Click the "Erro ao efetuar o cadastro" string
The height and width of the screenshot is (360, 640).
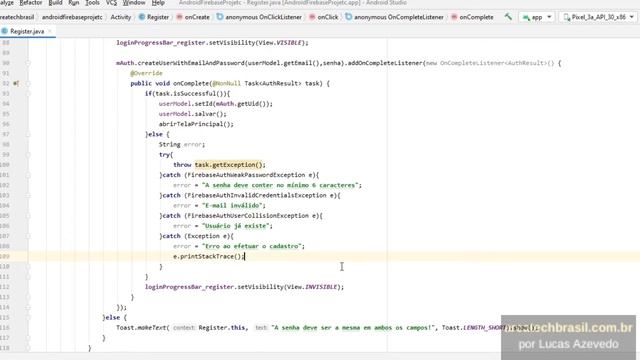tap(251, 246)
